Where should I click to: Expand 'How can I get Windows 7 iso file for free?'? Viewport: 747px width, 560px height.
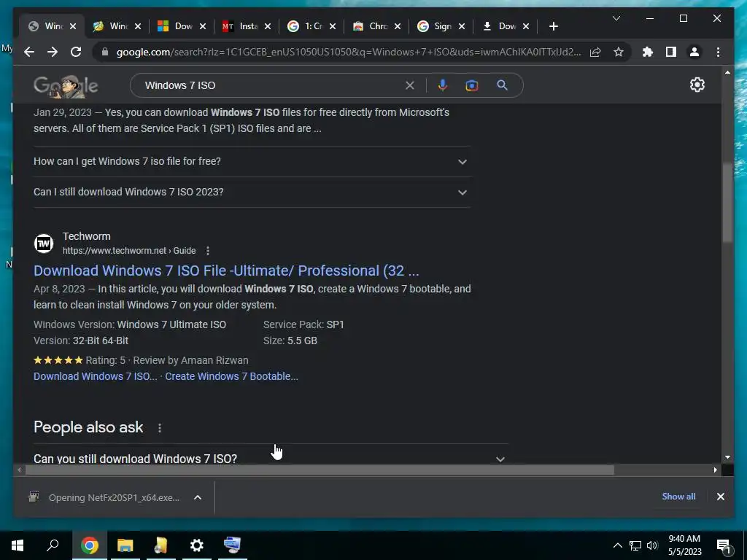[252, 161]
